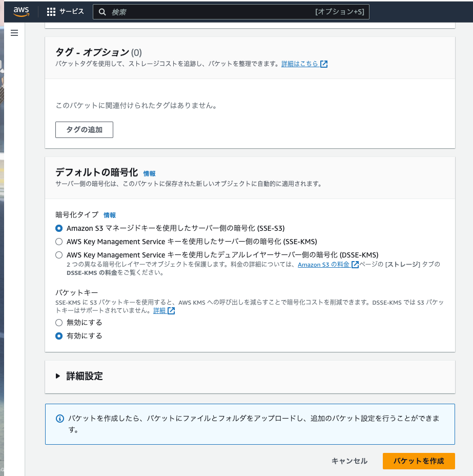This screenshot has height=476, width=473.
Task: Click the タグの追加 button
Action: click(x=84, y=130)
